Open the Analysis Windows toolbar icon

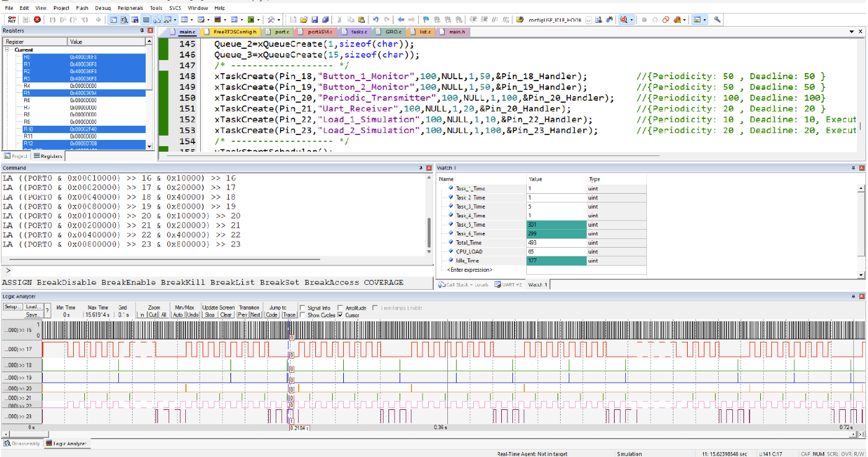pos(217,19)
